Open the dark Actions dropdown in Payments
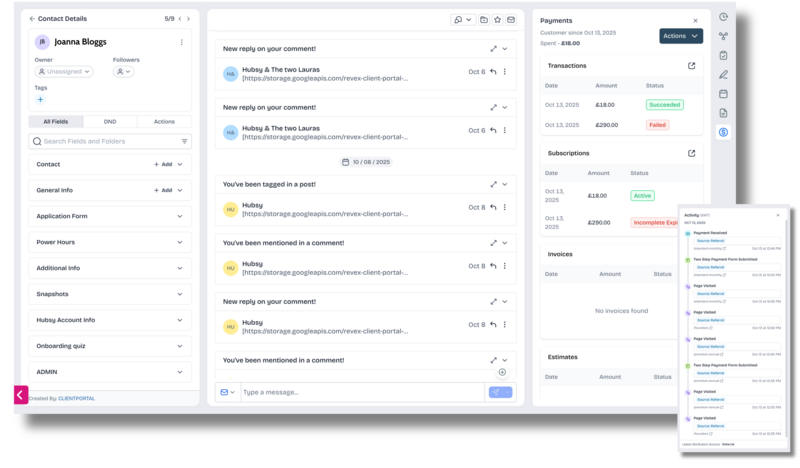Viewport: 800px width, 468px height. (680, 36)
